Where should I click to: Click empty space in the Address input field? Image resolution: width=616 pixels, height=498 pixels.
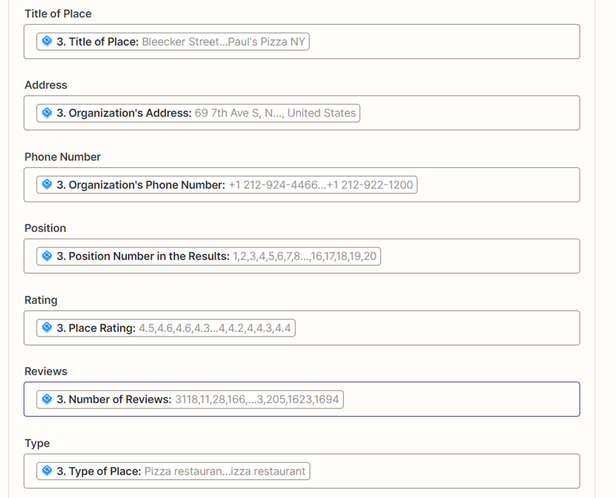coord(470,113)
